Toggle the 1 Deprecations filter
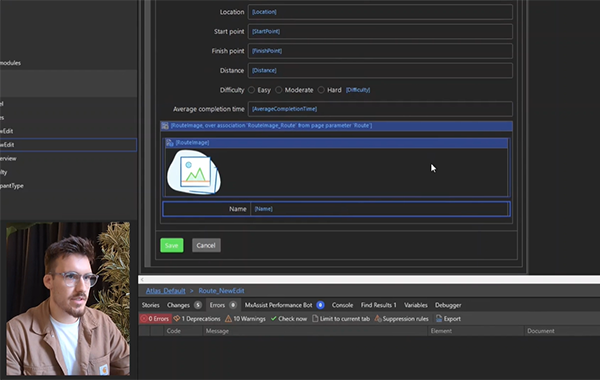Viewport: 600px width, 380px height. click(197, 319)
